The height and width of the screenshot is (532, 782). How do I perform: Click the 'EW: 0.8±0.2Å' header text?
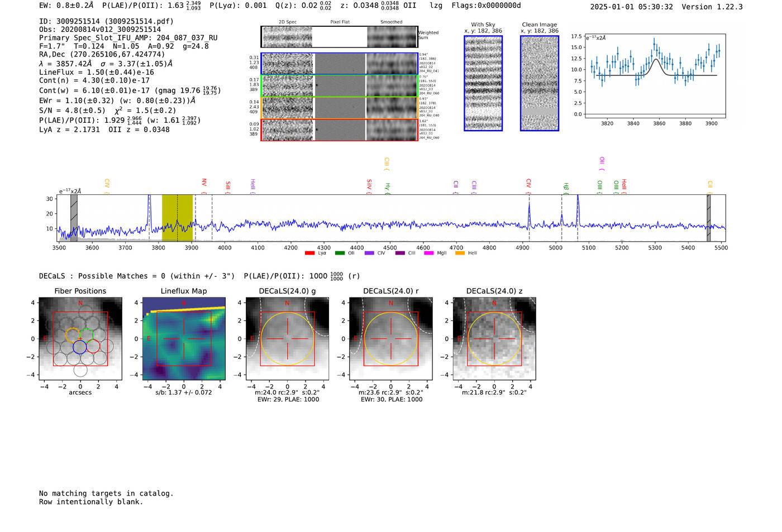[x=66, y=6]
